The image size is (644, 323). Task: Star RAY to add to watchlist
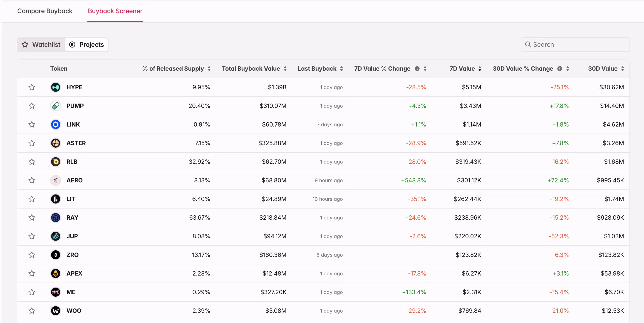32,218
